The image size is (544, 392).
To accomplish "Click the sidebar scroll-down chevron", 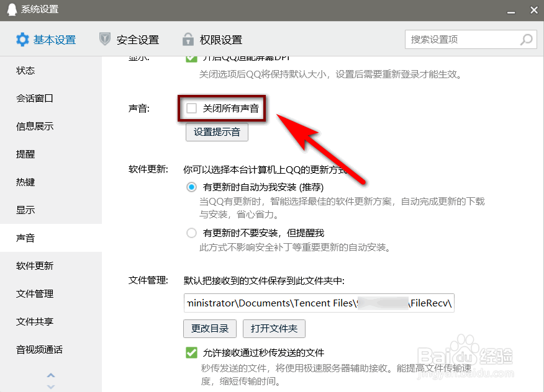I will 51,386.
